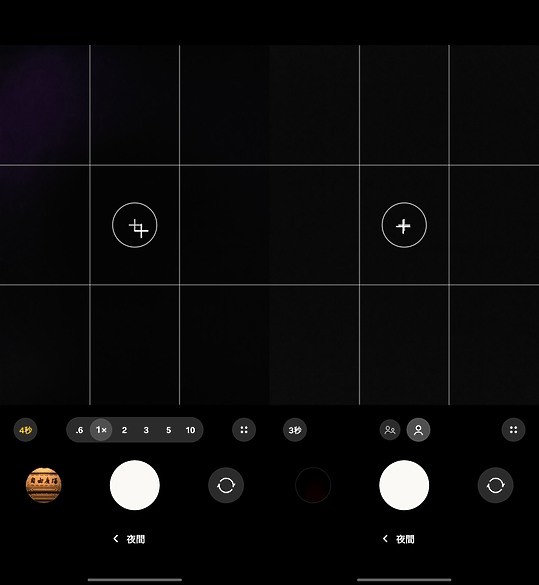This screenshot has width=539, height=585.
Task: Set zoom to 5 on zoom bar
Action: click(x=169, y=430)
